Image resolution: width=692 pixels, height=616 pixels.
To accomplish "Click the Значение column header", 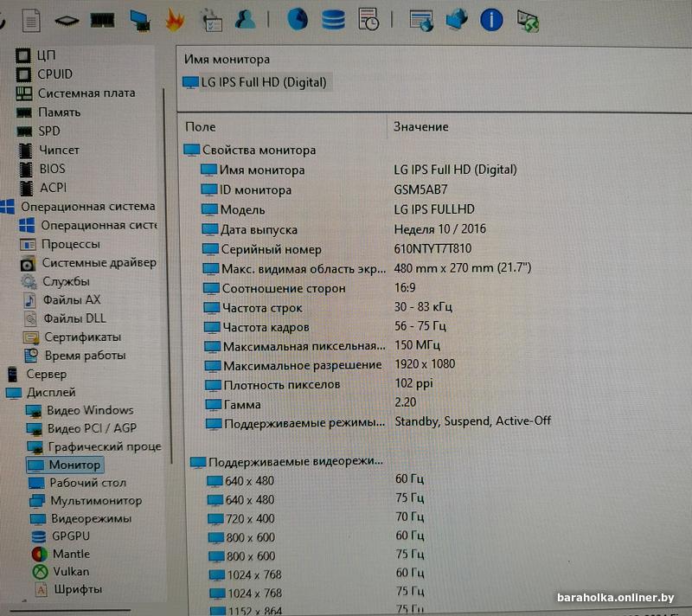I will (421, 127).
